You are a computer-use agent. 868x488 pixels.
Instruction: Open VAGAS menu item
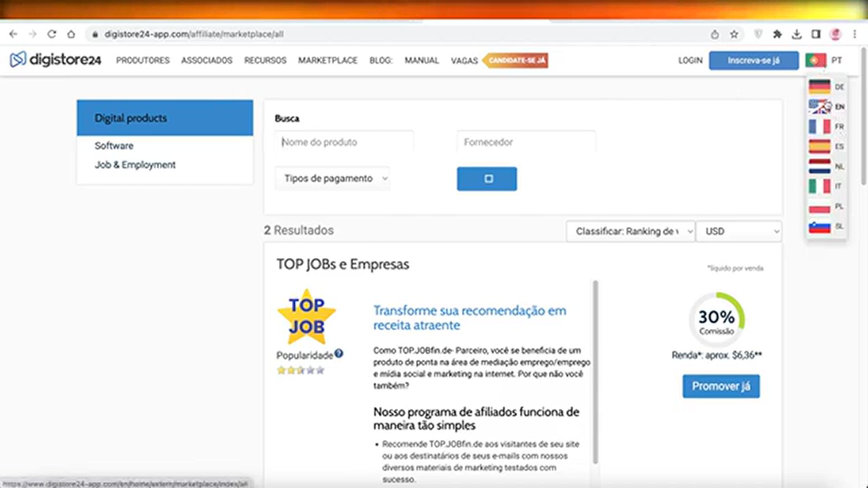pos(464,61)
